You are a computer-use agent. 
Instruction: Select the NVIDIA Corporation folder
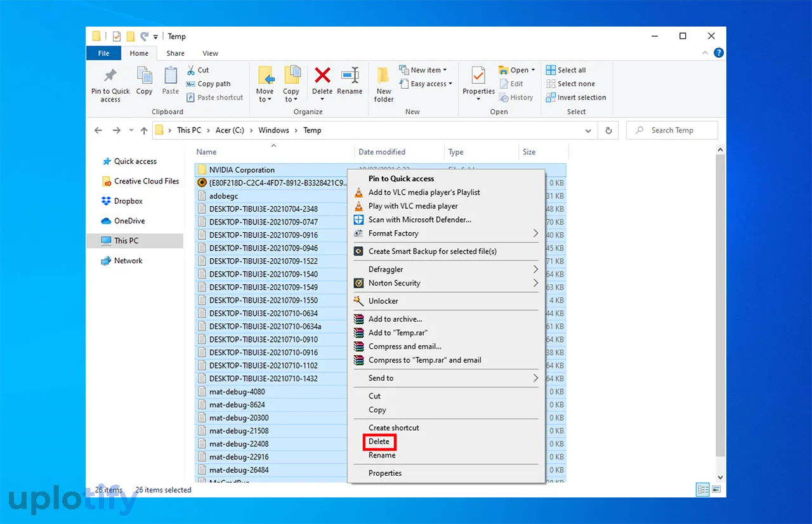pyautogui.click(x=242, y=170)
